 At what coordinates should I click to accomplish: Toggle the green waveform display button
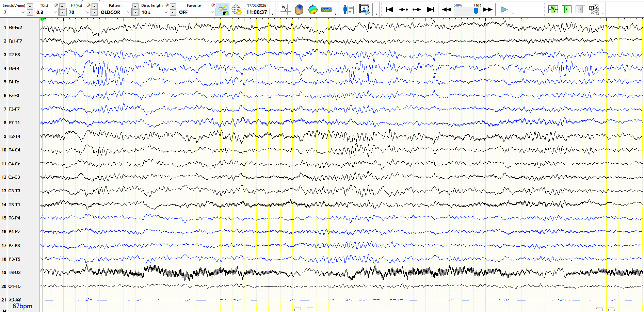coord(553,10)
